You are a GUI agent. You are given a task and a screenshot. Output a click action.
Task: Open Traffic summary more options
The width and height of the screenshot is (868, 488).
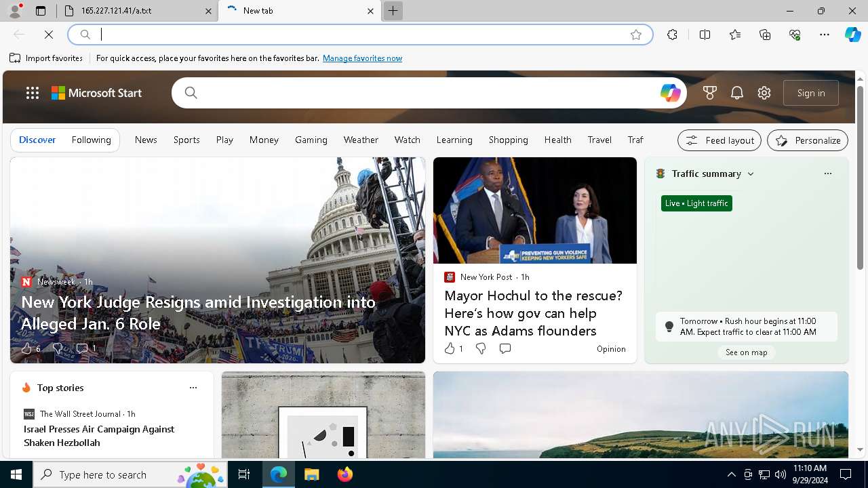click(x=827, y=174)
